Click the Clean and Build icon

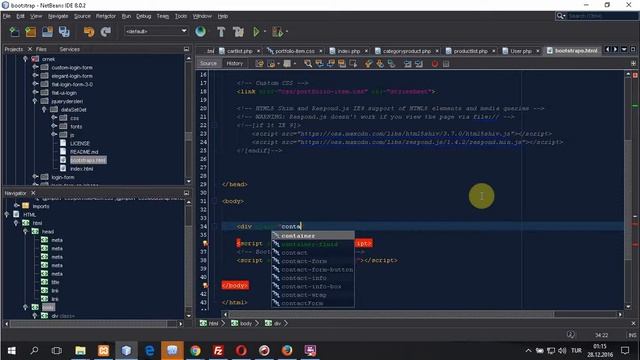(238, 31)
